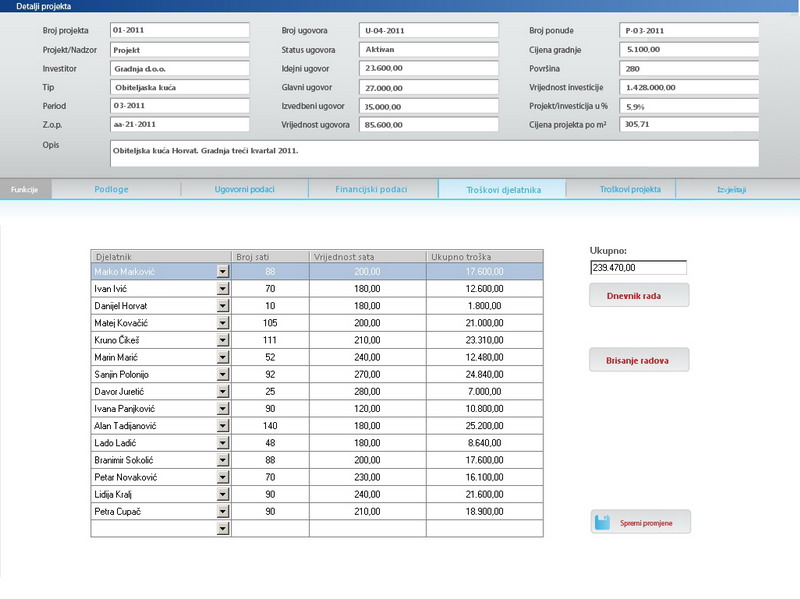The height and width of the screenshot is (599, 800).
Task: Focus the Površina input field
Action: [689, 68]
